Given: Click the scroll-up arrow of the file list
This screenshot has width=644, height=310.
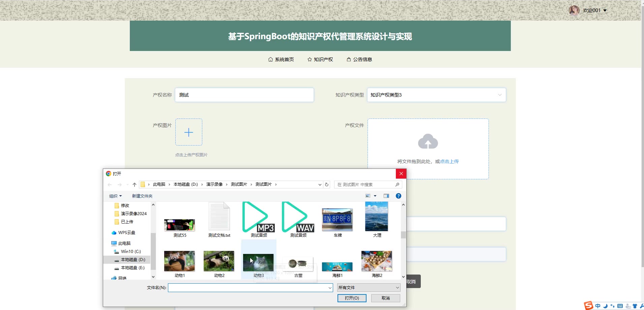Looking at the screenshot, I should 403,205.
